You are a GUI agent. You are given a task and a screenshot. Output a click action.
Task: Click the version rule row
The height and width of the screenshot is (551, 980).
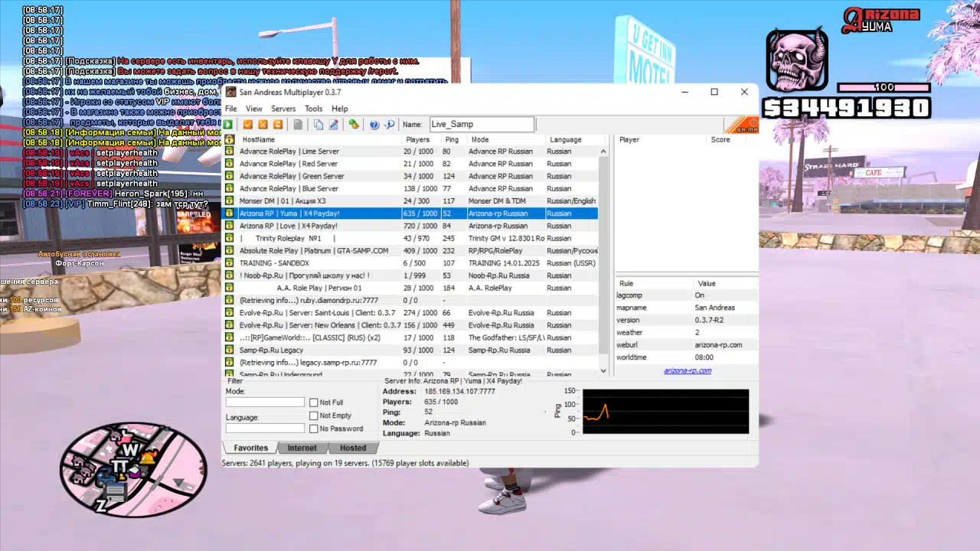pyautogui.click(x=687, y=320)
